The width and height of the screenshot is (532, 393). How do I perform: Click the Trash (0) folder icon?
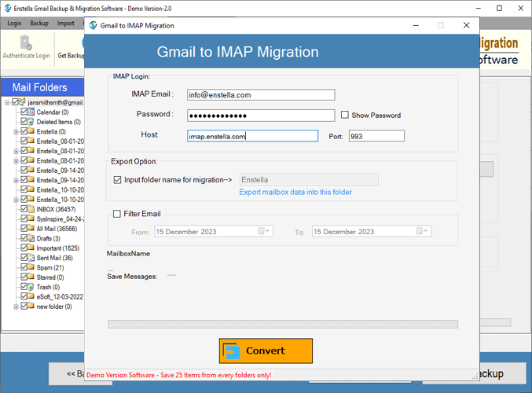[31, 287]
